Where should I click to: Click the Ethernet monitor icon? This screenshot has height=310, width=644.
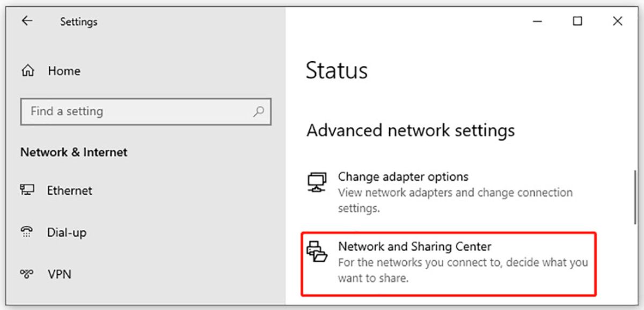tap(27, 190)
